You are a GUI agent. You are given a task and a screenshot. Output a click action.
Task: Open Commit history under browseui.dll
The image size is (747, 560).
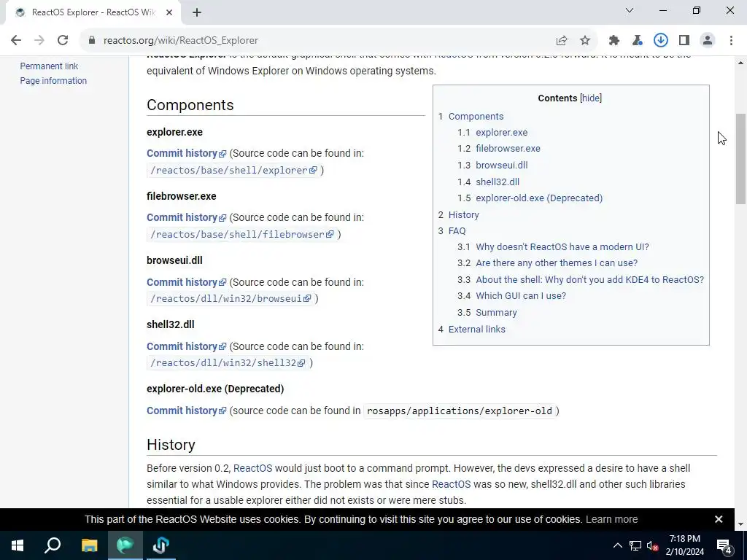click(x=186, y=282)
